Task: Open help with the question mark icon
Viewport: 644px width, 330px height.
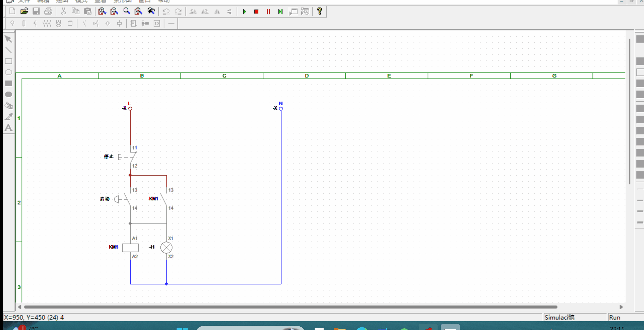Action: [320, 11]
